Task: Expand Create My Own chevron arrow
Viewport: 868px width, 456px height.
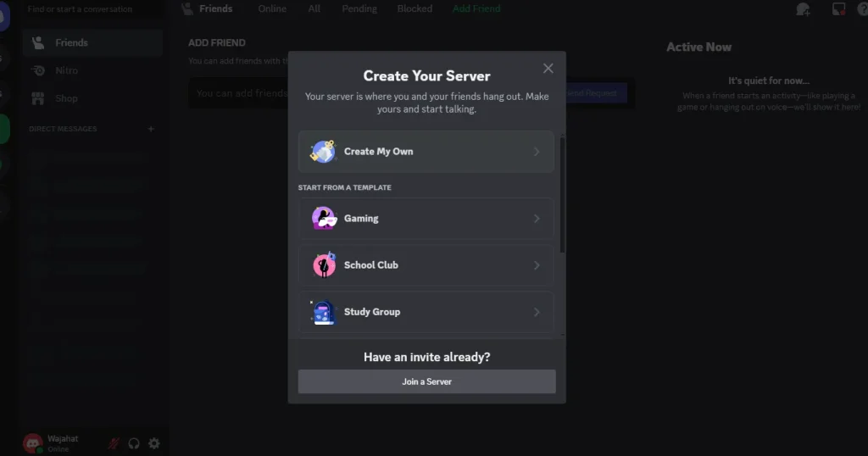Action: pyautogui.click(x=537, y=152)
